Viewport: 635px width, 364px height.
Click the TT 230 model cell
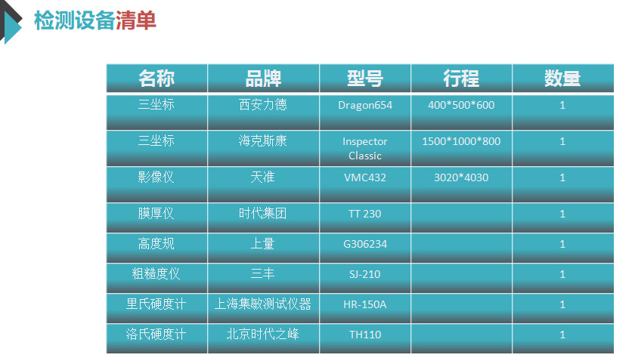[365, 214]
